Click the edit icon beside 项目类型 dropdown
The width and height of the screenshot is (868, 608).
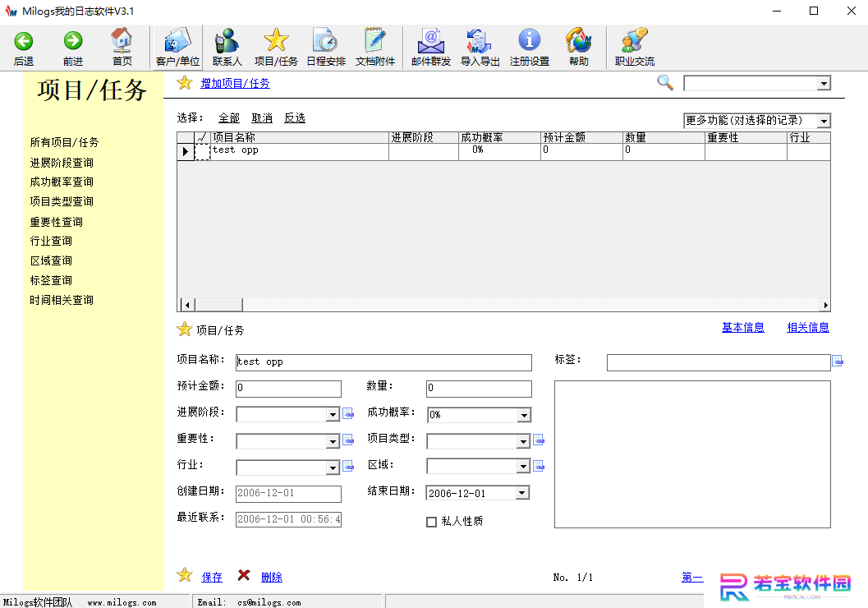point(538,440)
